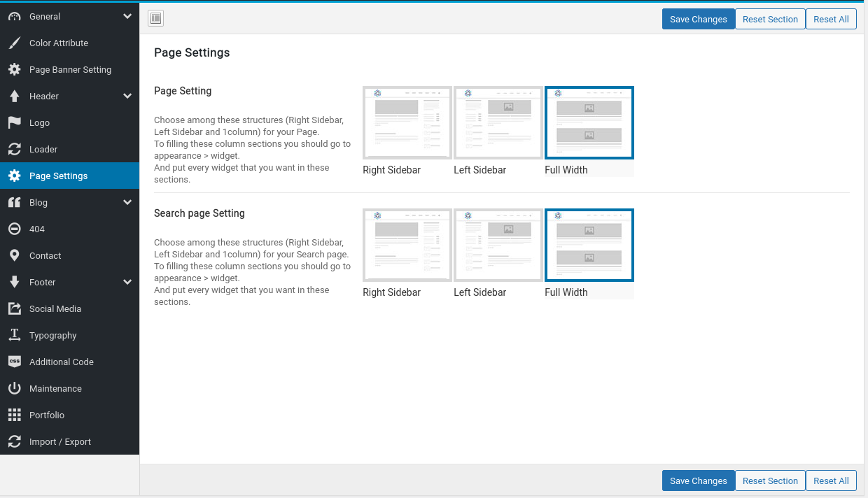The width and height of the screenshot is (868, 498).
Task: Click bottom Reset Section button
Action: tap(770, 481)
